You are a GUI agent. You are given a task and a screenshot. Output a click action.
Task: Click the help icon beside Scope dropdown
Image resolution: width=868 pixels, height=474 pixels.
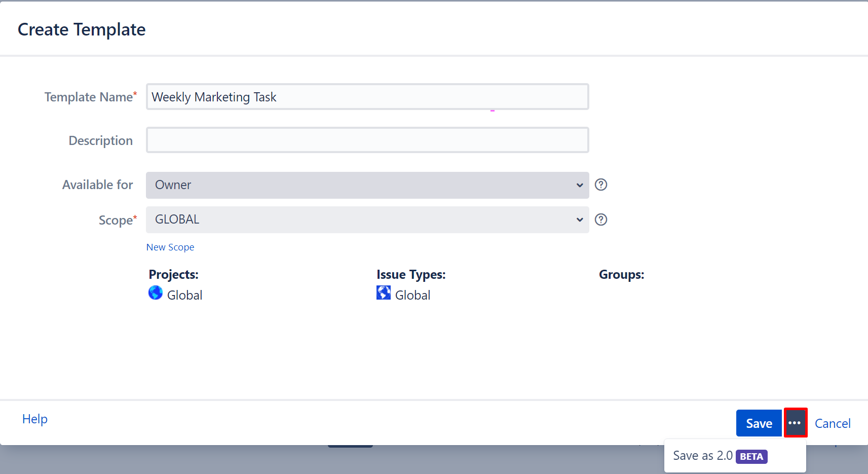[601, 220]
